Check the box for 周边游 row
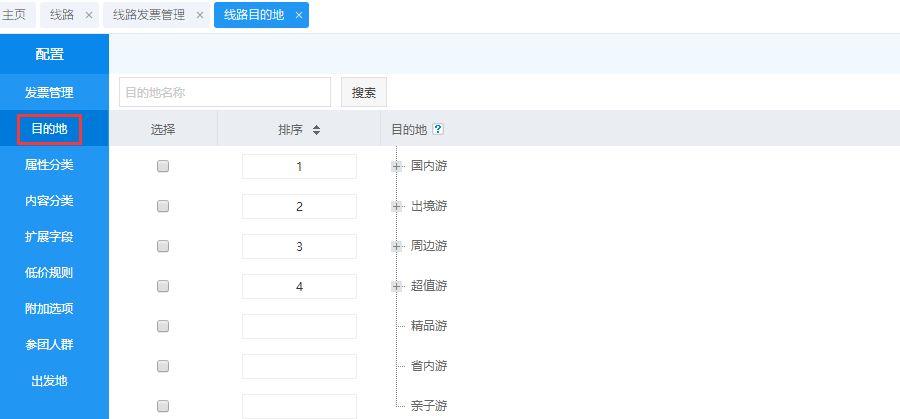 163,247
